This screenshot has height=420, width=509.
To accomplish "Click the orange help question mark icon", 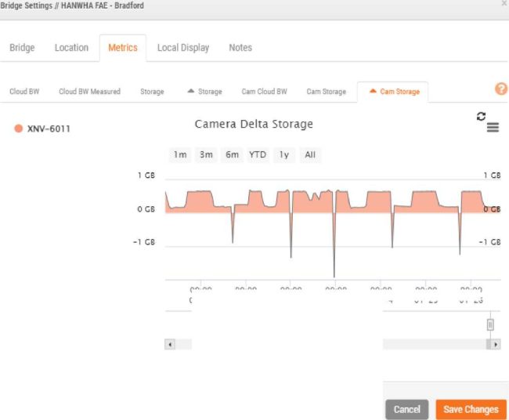I will tap(501, 89).
